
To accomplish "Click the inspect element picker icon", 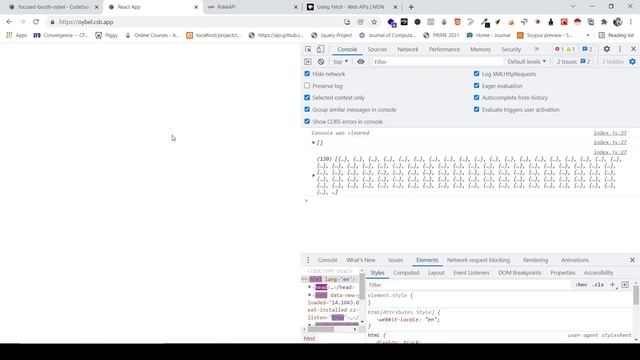I will point(308,49).
